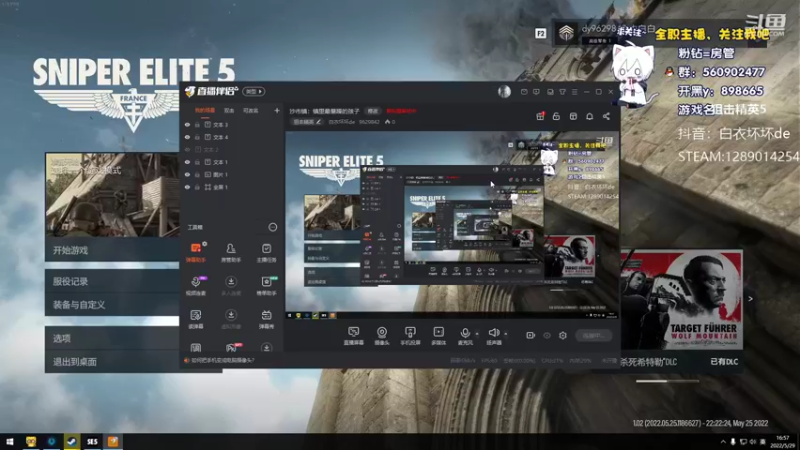The image size is (800, 450).
Task: Open the orange streaming app taskbar icon
Action: click(x=113, y=441)
